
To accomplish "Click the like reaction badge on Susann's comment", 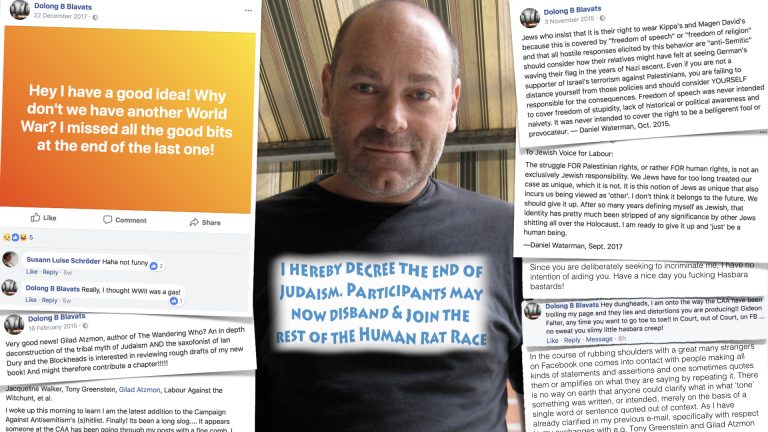I will tap(156, 265).
